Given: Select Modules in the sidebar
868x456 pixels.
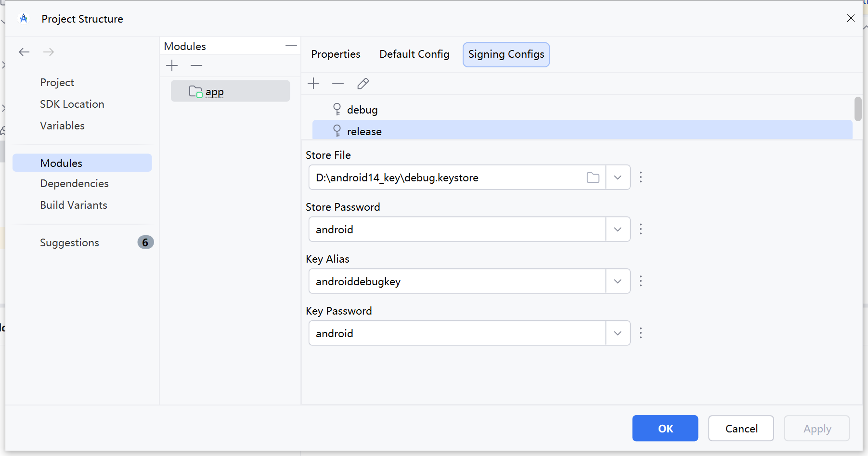Looking at the screenshot, I should pyautogui.click(x=82, y=163).
